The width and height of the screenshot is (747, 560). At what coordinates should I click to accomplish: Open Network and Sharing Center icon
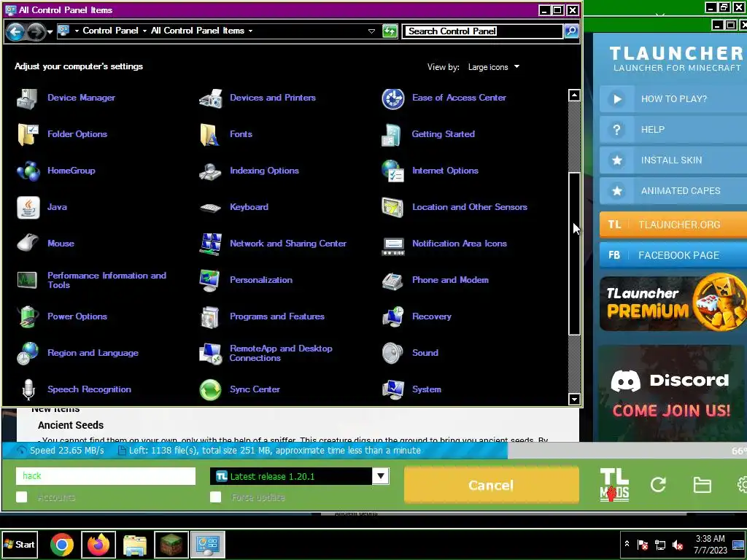(210, 244)
